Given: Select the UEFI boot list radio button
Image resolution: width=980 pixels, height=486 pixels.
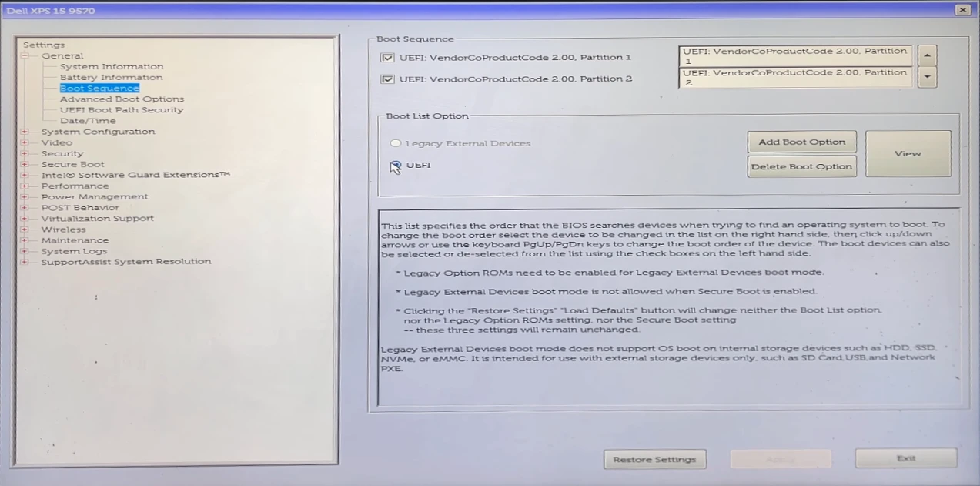Looking at the screenshot, I should 396,166.
